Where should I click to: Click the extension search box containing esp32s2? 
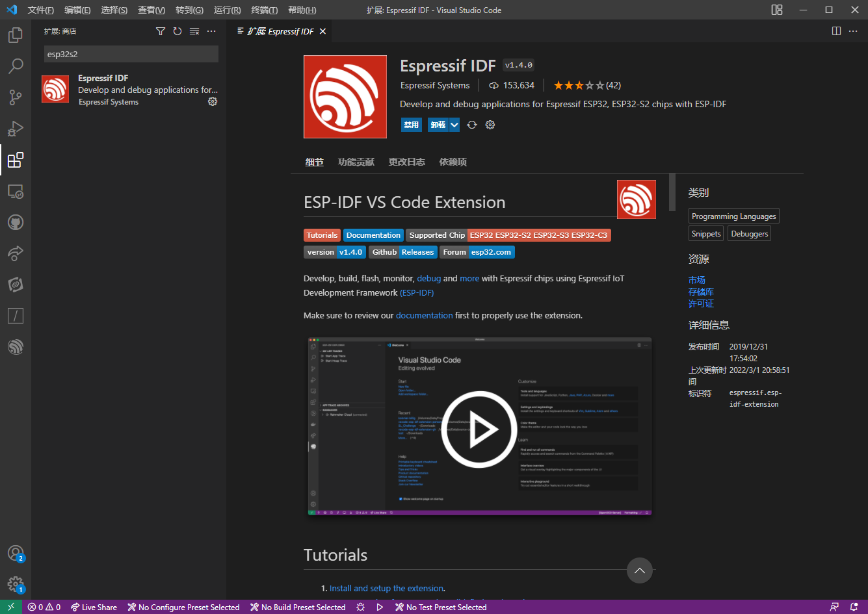tap(131, 54)
